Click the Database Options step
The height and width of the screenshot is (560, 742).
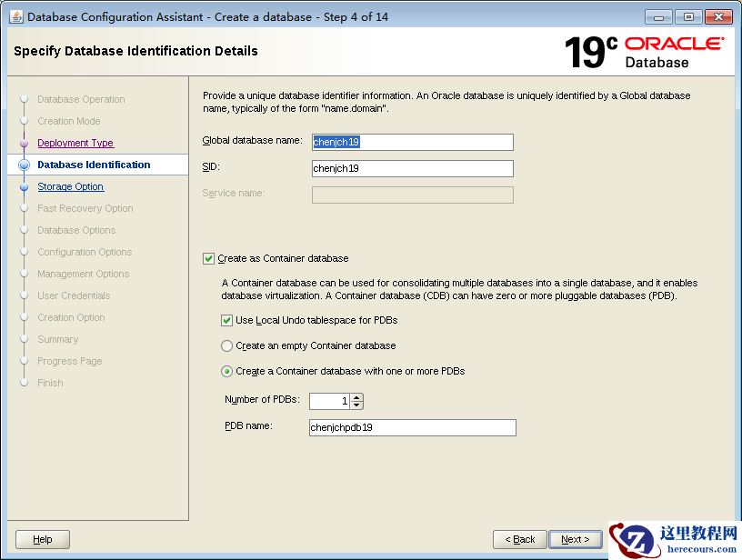(76, 230)
